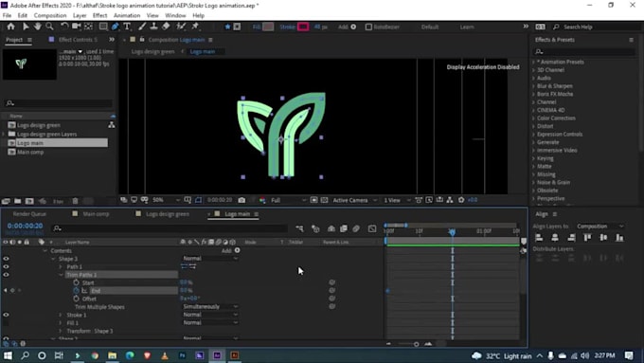The height and width of the screenshot is (363, 644).
Task: Expand the Stroke 1 property group
Action: tap(61, 315)
